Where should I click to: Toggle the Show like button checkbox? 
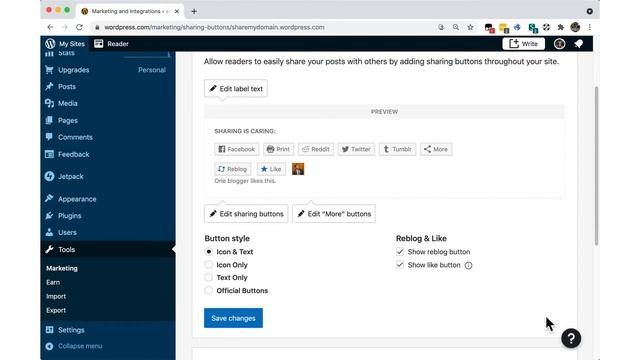(400, 265)
